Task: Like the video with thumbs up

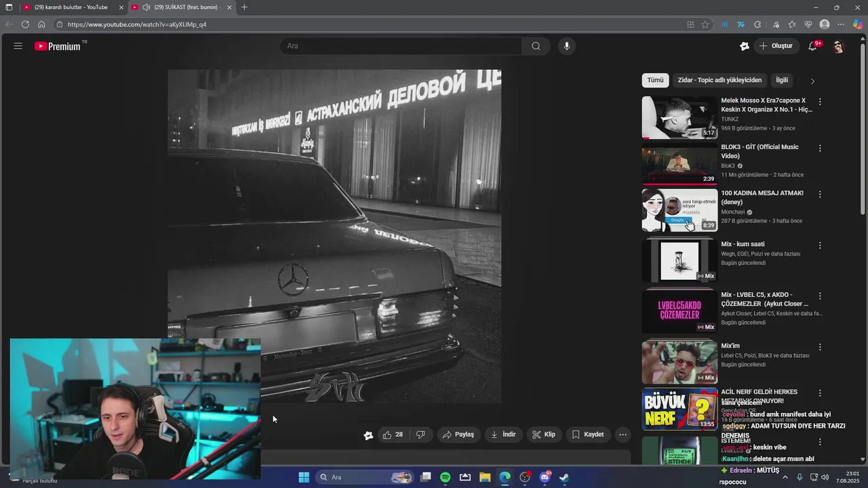Action: (393, 434)
